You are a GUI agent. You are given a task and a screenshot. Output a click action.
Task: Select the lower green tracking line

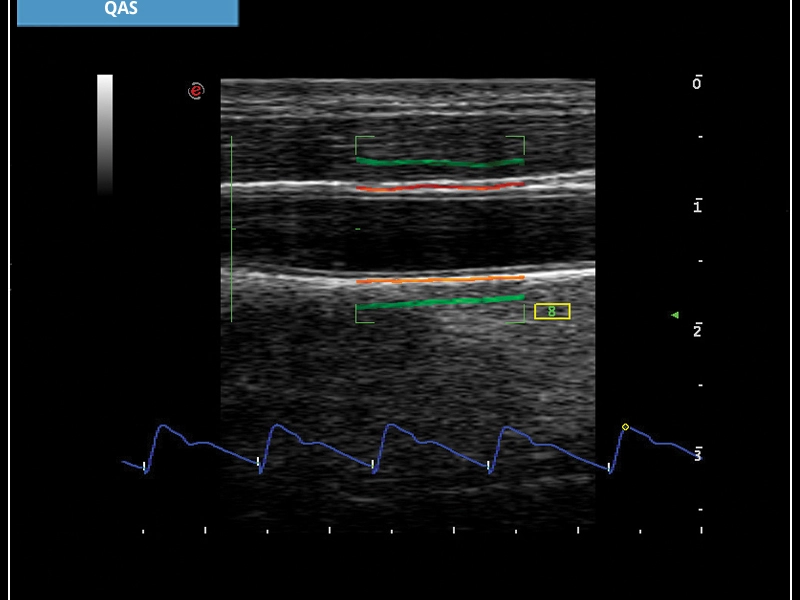[x=440, y=302]
